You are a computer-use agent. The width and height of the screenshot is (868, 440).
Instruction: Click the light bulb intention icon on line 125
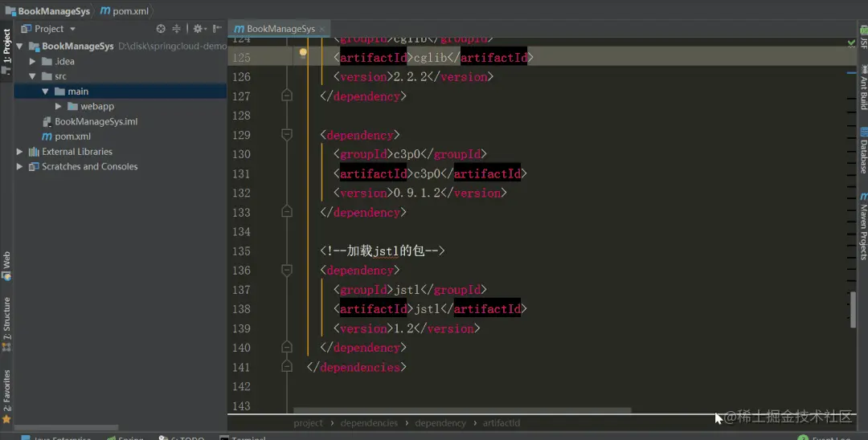(x=303, y=53)
